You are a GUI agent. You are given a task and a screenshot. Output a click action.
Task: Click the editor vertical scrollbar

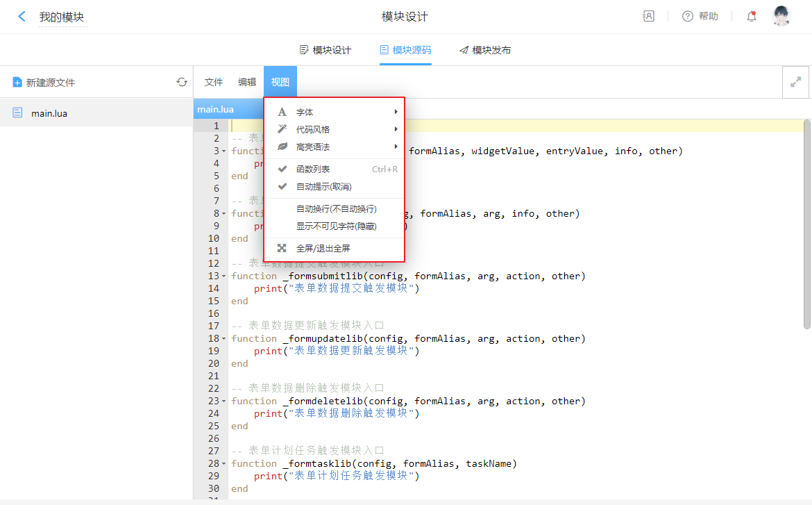[x=806, y=222]
